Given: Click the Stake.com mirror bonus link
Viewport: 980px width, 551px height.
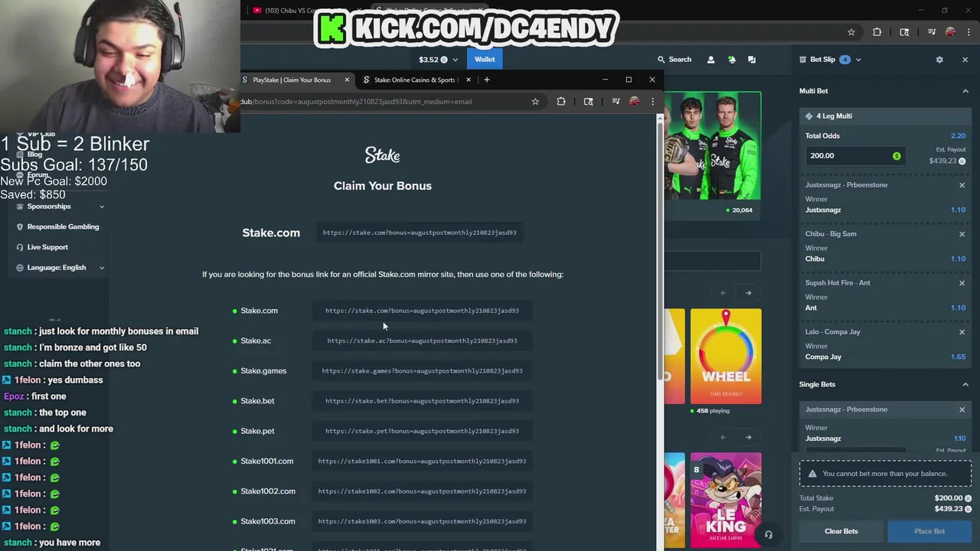Looking at the screenshot, I should click(422, 311).
